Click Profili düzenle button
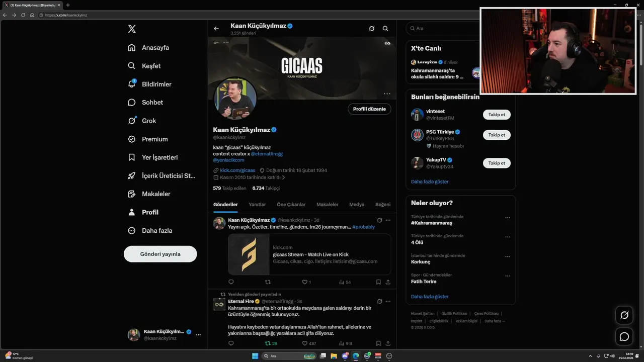Screen dimensions: 644x362 point(369,109)
